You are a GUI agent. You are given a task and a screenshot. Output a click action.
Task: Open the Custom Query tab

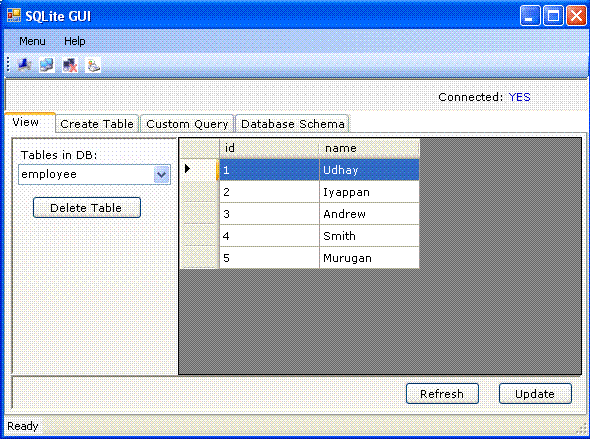pos(187,124)
